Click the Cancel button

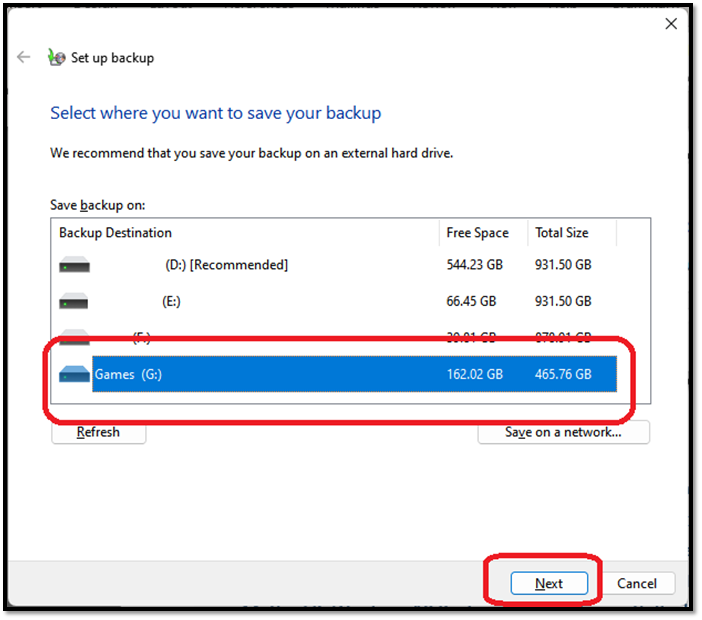click(x=637, y=583)
